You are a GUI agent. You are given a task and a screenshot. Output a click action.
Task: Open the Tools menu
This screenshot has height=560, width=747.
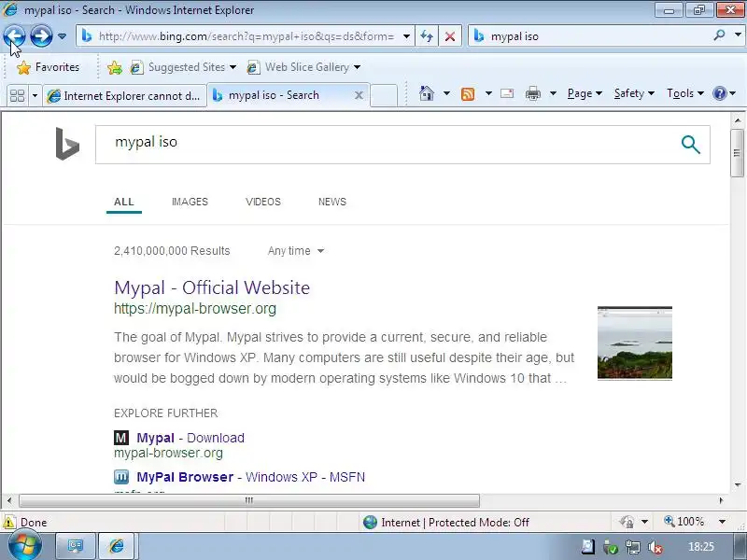pyautogui.click(x=685, y=93)
